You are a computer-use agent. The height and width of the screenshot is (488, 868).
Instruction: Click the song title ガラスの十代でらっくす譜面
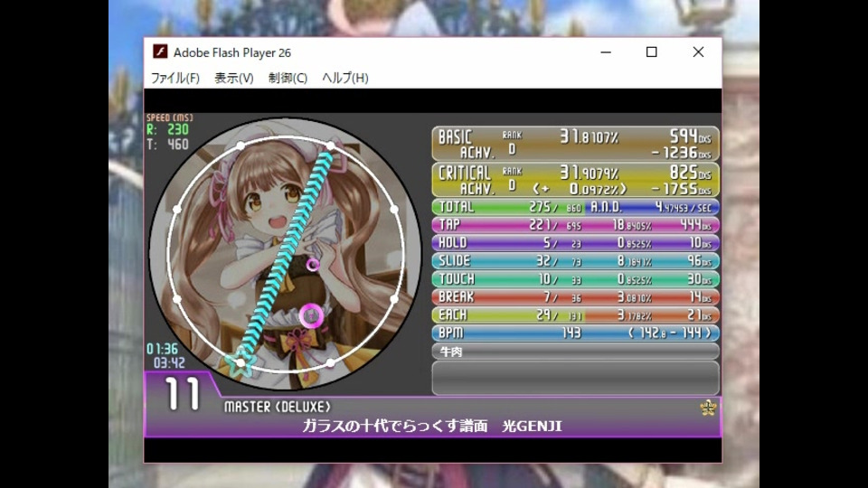395,426
